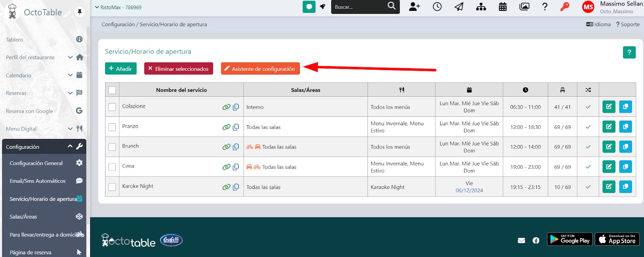Open the clock history icon
The width and height of the screenshot is (644, 257).
click(x=437, y=6)
